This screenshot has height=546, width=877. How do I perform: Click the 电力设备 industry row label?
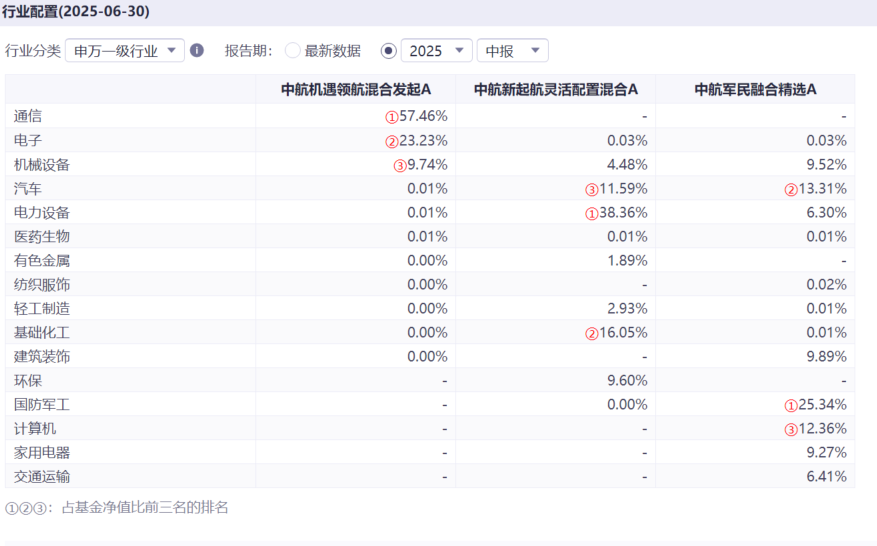pos(42,213)
